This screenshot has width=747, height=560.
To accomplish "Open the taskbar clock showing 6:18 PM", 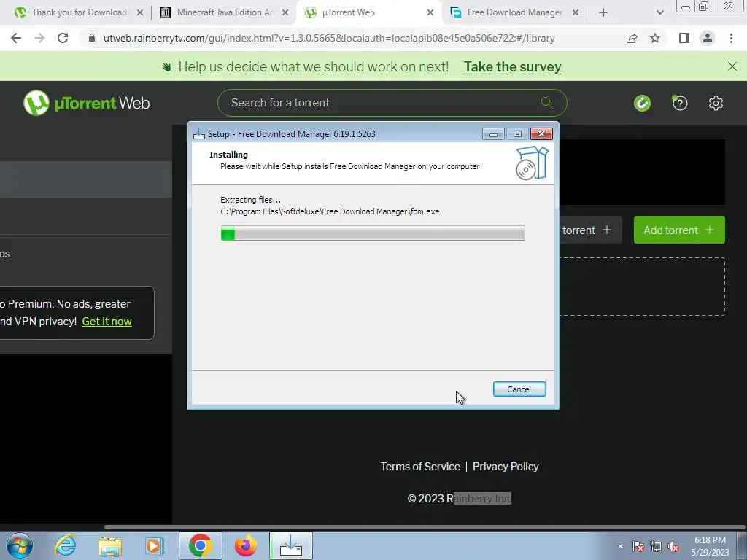I will point(710,546).
